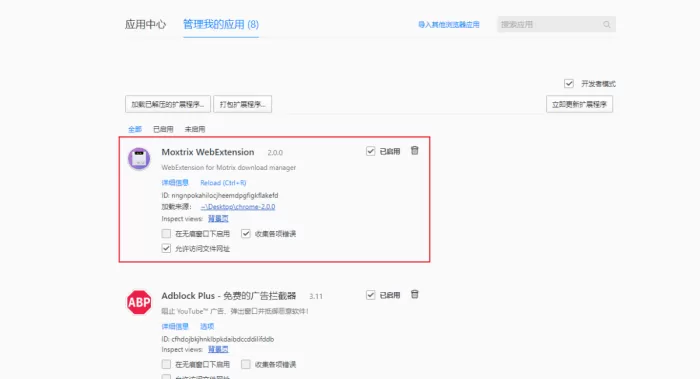
Task: Click the Moxtrix WebExtension purple icon
Action: (x=139, y=158)
